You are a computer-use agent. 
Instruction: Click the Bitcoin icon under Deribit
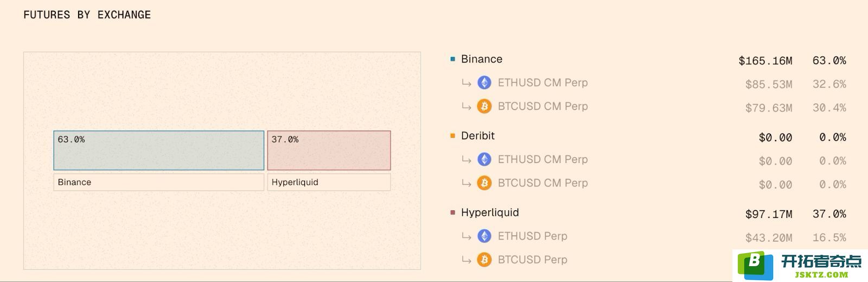click(x=484, y=183)
